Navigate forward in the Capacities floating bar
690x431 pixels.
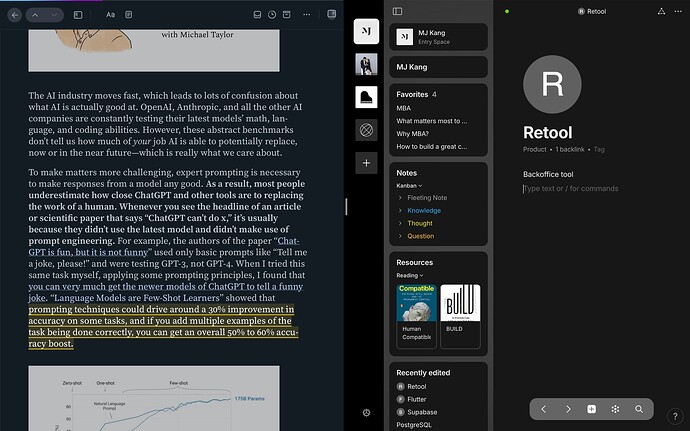coord(568,409)
